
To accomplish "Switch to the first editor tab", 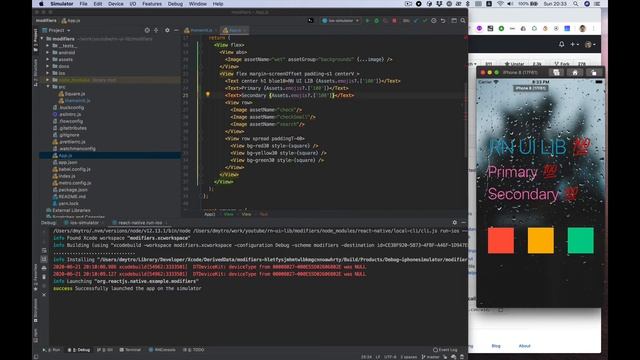I will point(199,30).
